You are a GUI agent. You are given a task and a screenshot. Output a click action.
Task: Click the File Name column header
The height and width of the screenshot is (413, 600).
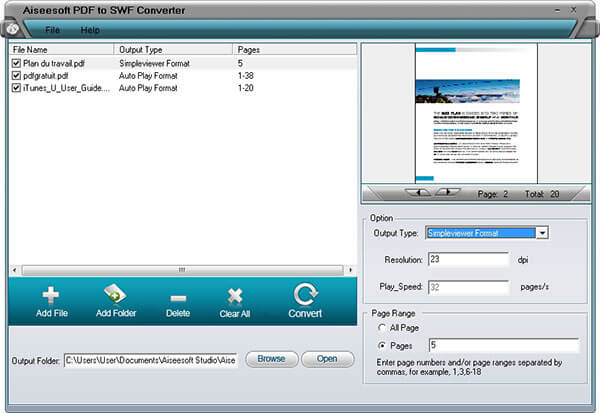61,49
